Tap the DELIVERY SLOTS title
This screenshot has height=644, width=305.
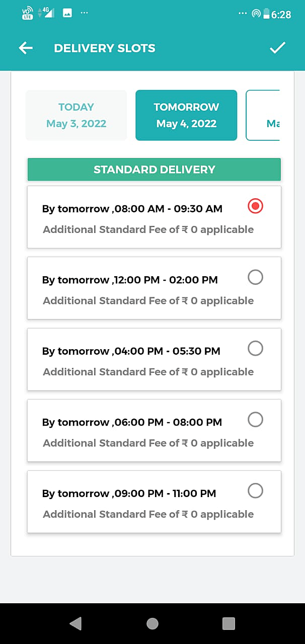105,48
